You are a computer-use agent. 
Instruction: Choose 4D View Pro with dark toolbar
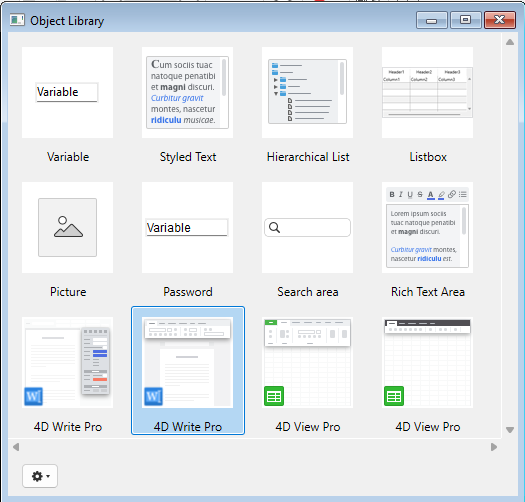coord(427,362)
